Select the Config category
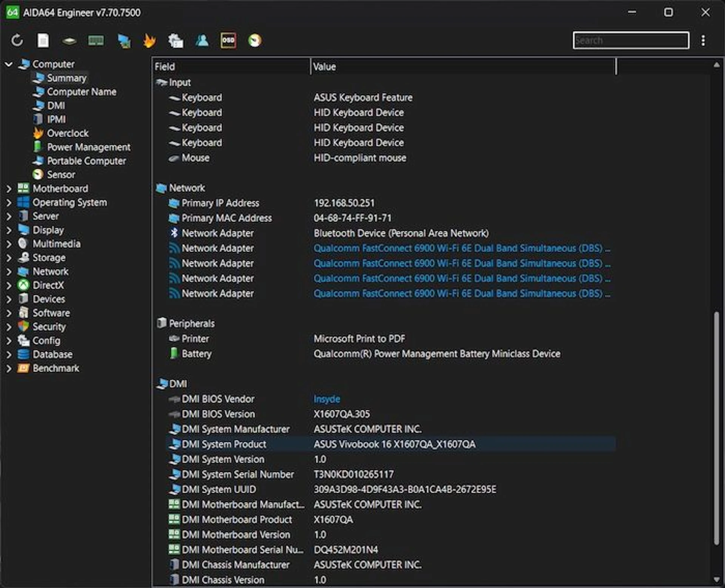The image size is (725, 588). (x=46, y=341)
